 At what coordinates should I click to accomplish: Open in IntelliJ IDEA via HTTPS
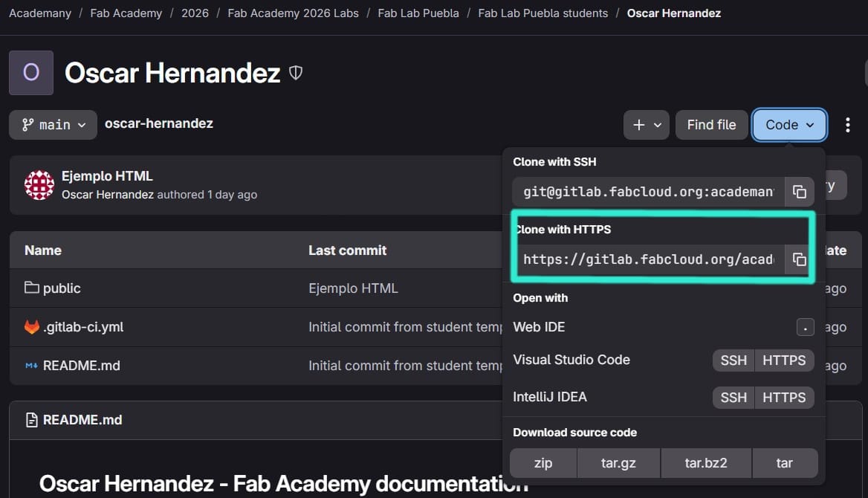(784, 398)
